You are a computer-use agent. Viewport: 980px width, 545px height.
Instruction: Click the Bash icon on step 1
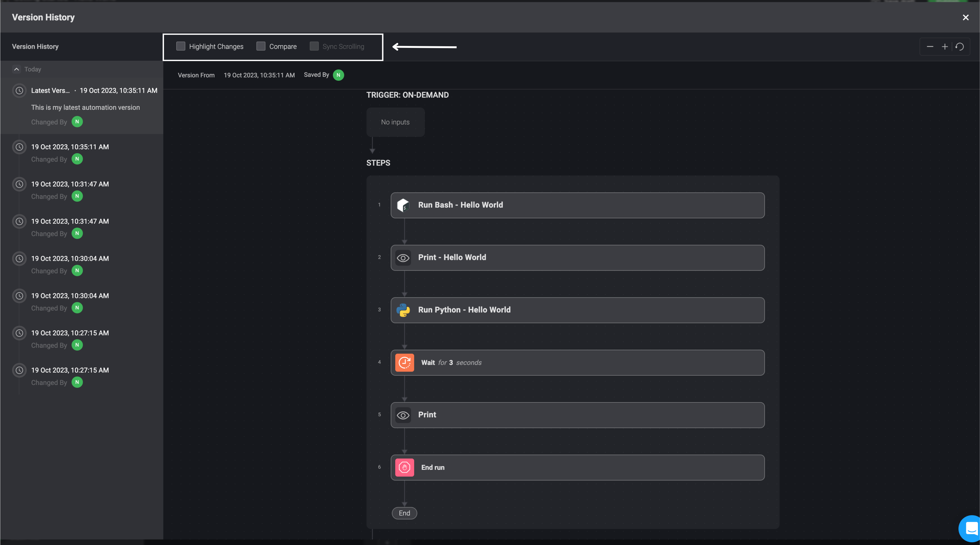403,205
